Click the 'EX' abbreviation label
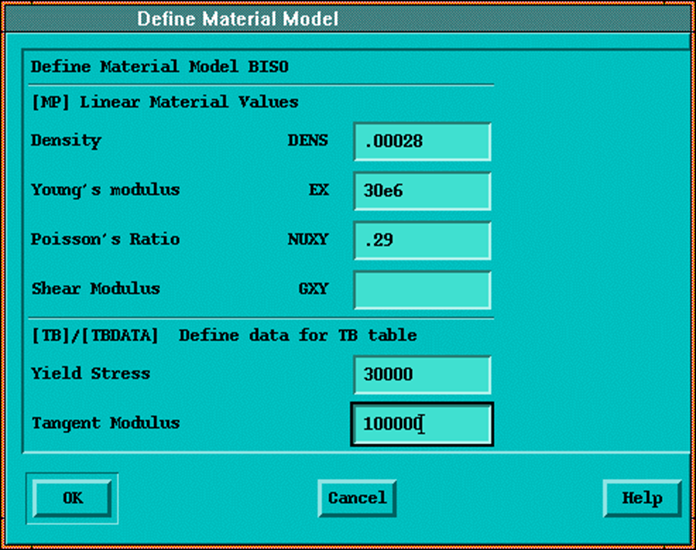 [x=319, y=190]
